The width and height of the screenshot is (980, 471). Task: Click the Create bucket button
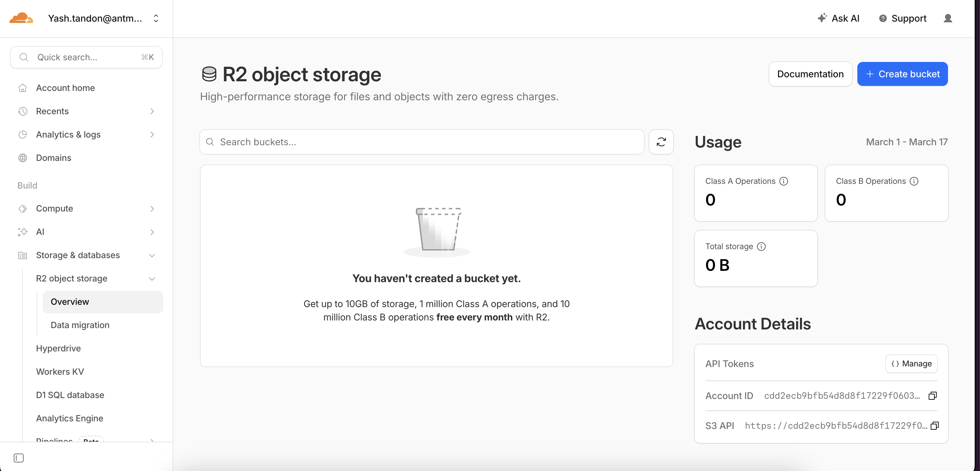click(902, 74)
